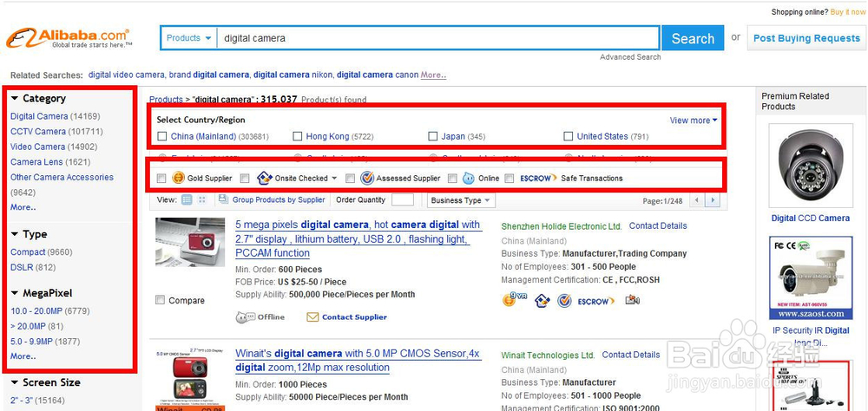Enable the Online filter checkbox

click(x=452, y=178)
